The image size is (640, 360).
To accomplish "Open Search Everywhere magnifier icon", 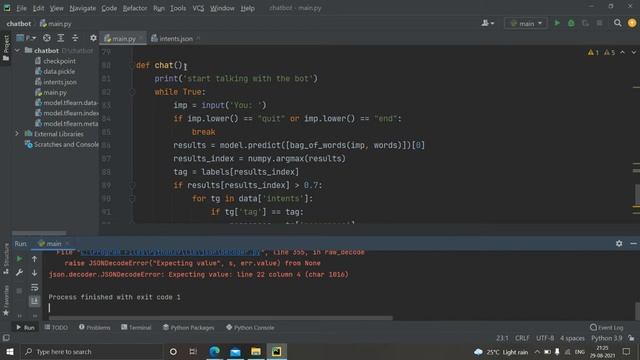I will tap(618, 23).
